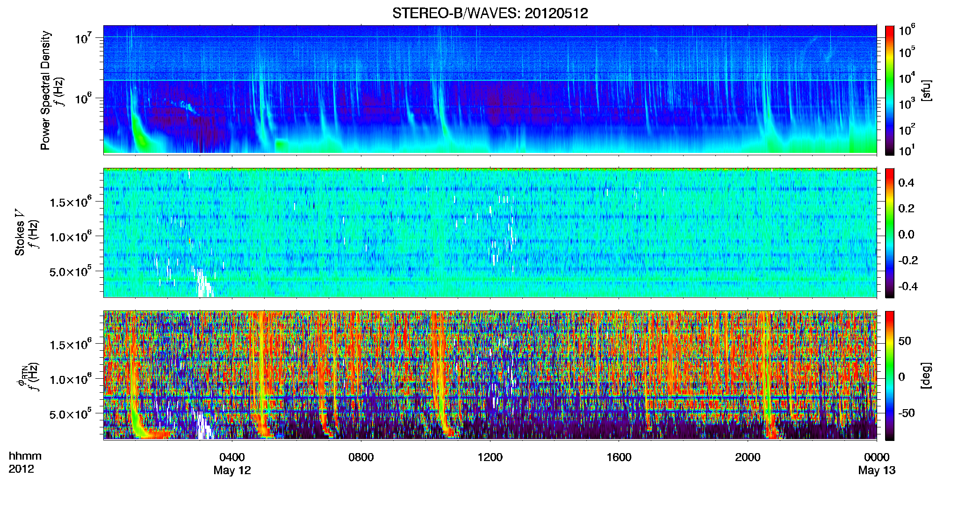Click the 2000 time tick label
The image size is (980, 505).
pyautogui.click(x=748, y=457)
